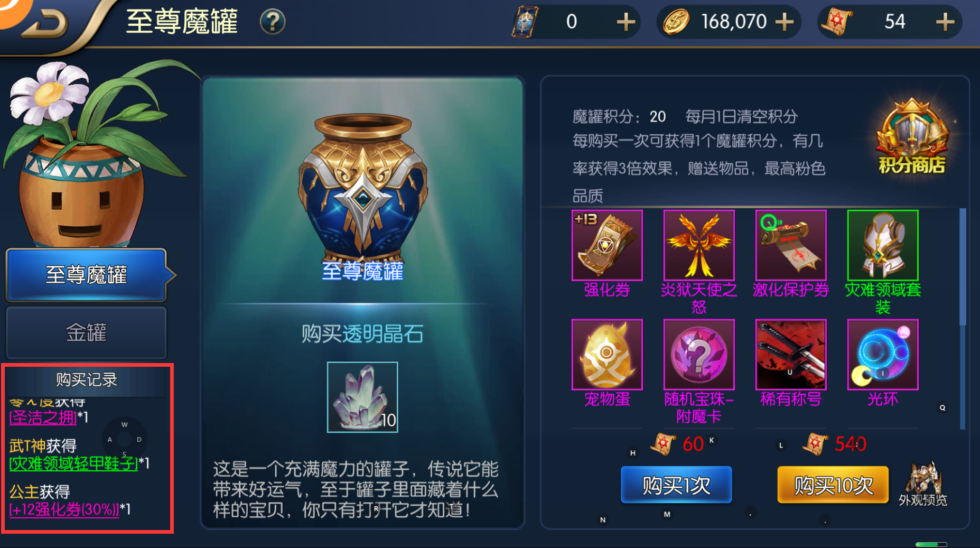The width and height of the screenshot is (980, 548).
Task: Select the 稀有称号 reward icon
Action: 791,355
